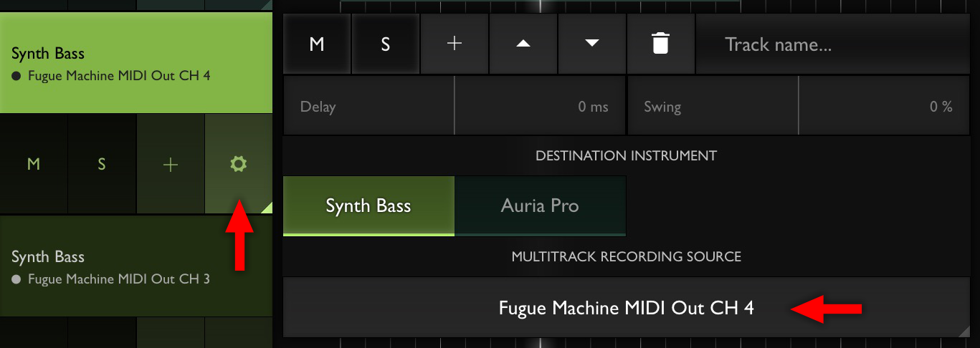Toggle the S solo button in settings panel
This screenshot has width=980, height=348.
(x=386, y=44)
